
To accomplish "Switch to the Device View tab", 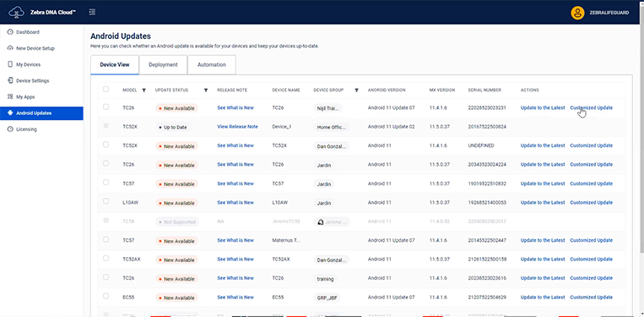I will point(115,64).
